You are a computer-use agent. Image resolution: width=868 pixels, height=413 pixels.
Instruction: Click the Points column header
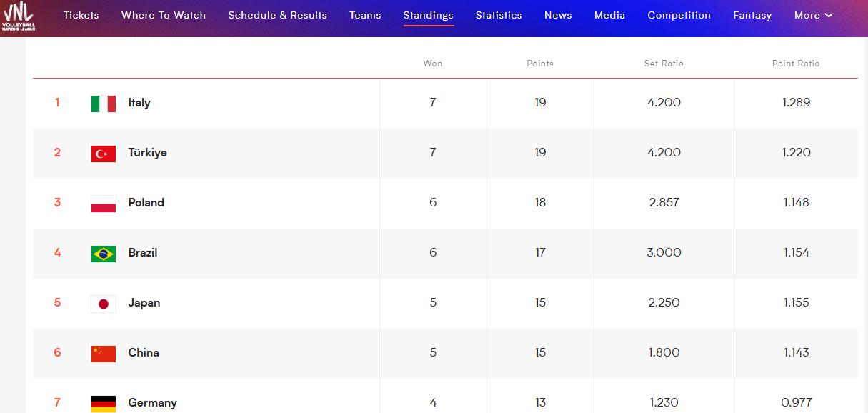[540, 64]
